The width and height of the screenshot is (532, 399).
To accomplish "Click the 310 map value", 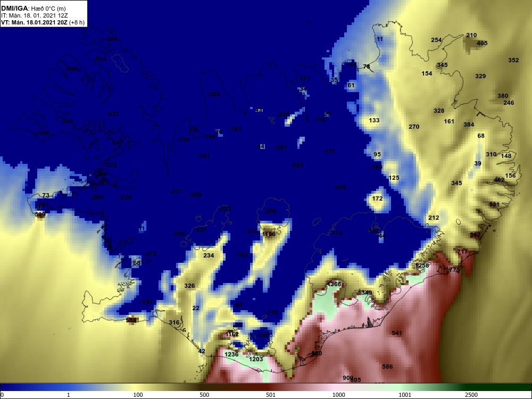I will pyautogui.click(x=491, y=154).
